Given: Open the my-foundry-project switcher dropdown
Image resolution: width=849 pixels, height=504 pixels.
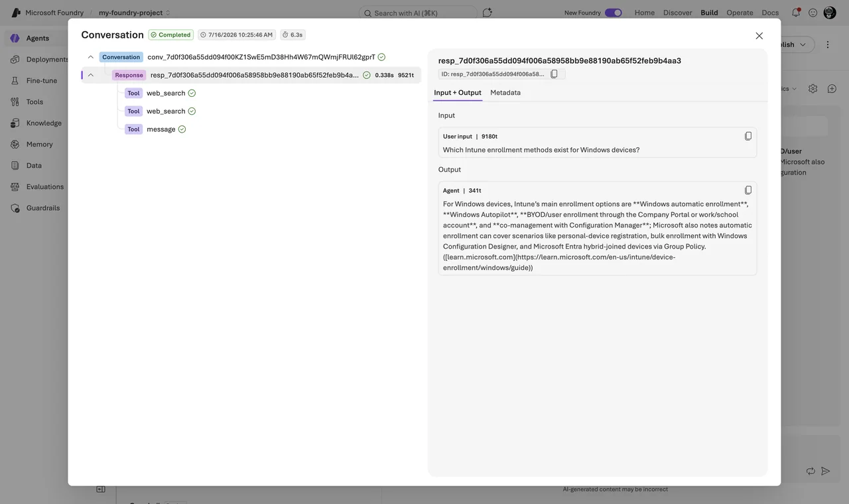Looking at the screenshot, I should pos(135,13).
